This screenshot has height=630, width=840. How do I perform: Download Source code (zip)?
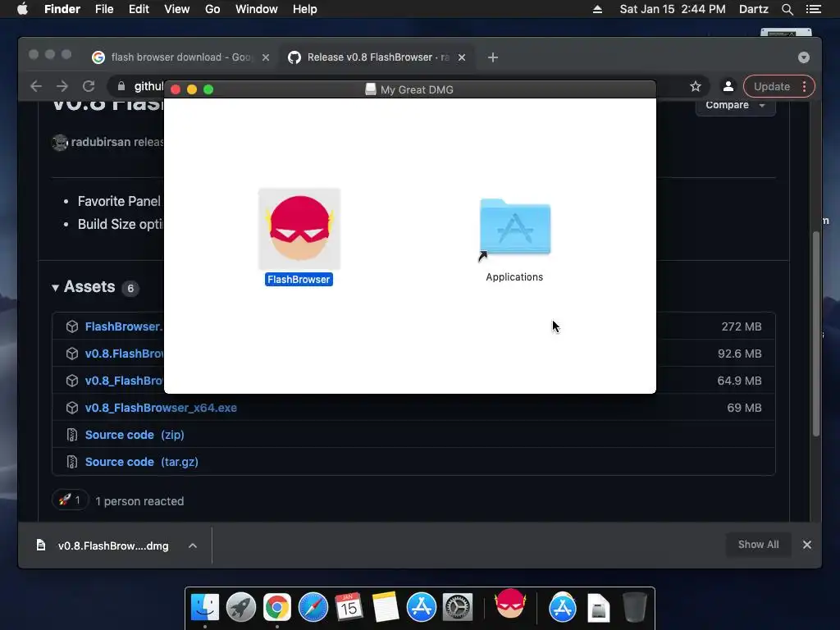pos(135,435)
